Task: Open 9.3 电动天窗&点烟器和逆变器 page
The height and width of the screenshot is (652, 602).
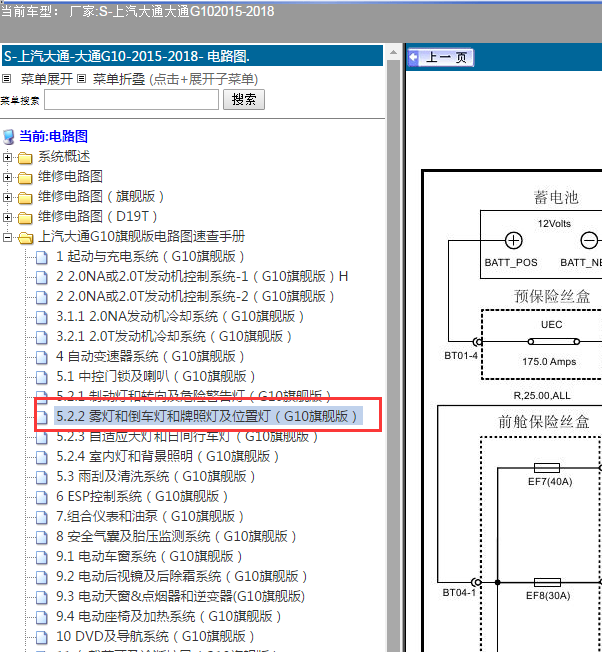Action: [180, 596]
